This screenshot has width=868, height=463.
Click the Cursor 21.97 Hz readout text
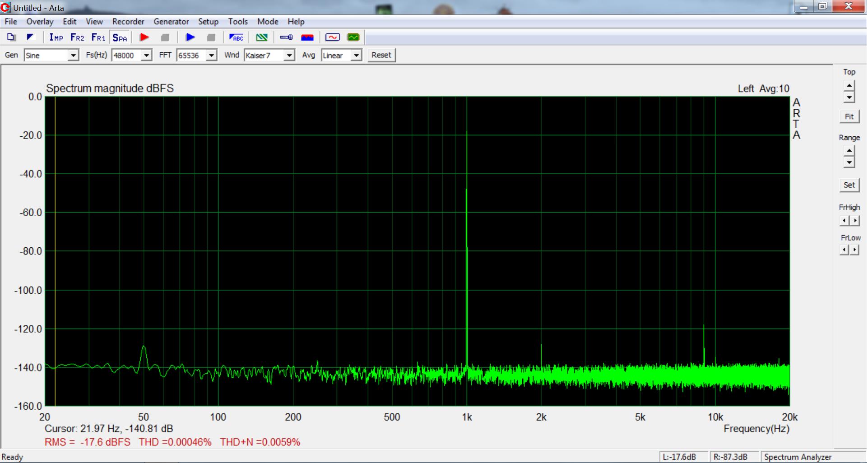(109, 429)
